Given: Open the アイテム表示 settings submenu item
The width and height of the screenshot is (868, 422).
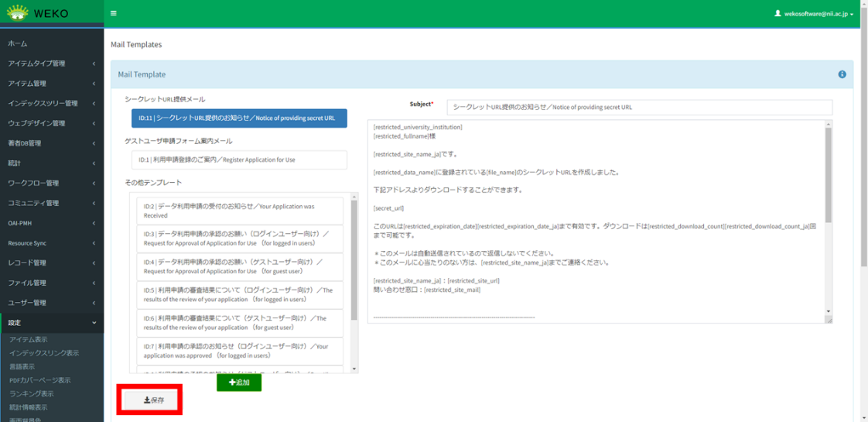Looking at the screenshot, I should pyautogui.click(x=28, y=339).
